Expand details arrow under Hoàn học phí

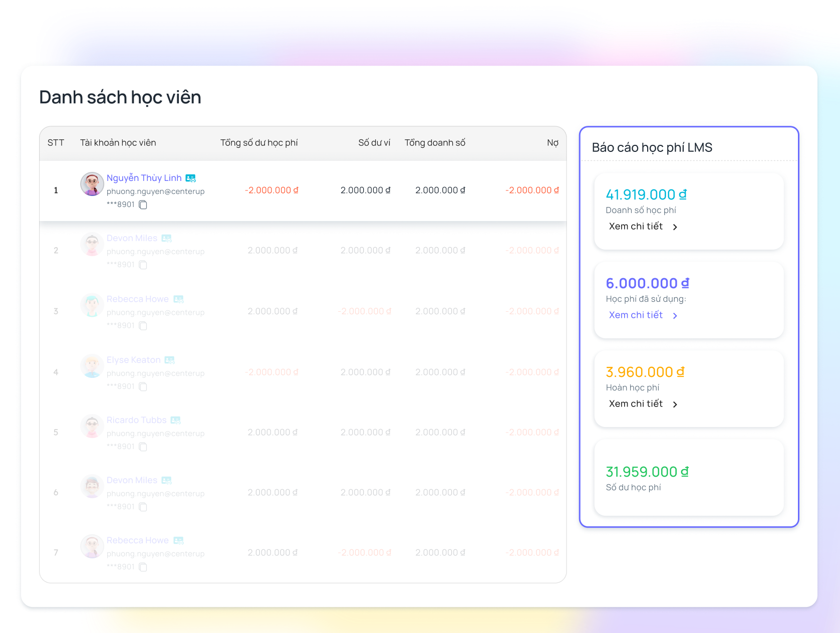[675, 404]
